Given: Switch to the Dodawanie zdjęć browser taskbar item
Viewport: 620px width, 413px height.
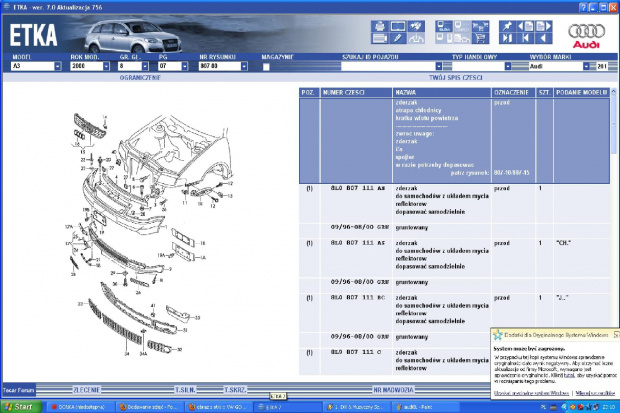Looking at the screenshot, I should [150, 407].
